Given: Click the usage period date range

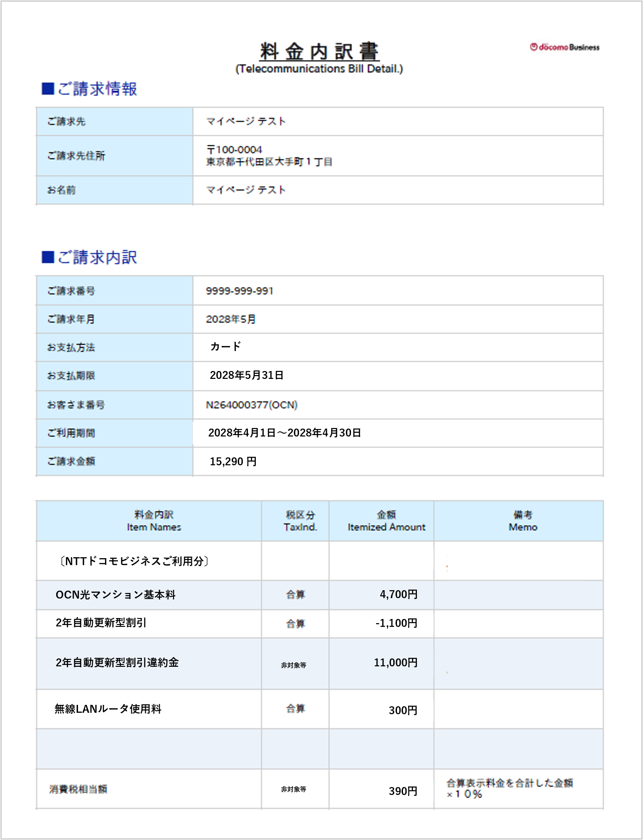Looking at the screenshot, I should pyautogui.click(x=285, y=433).
